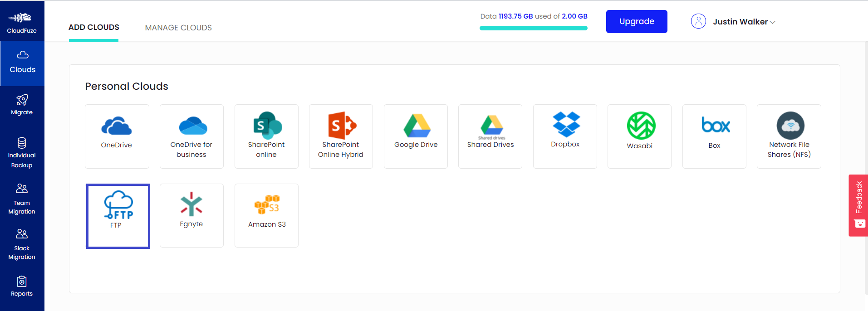Click the '1193.75 GB' data usage text

click(x=515, y=16)
